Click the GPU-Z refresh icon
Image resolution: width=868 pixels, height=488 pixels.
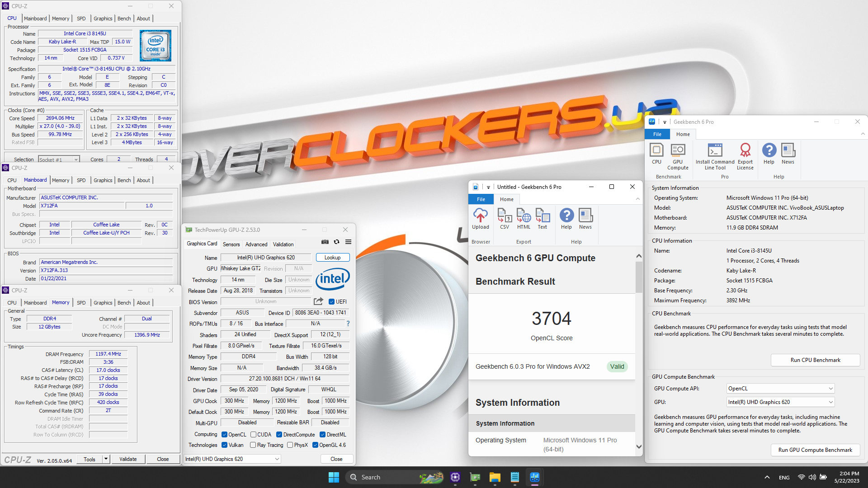pyautogui.click(x=336, y=242)
